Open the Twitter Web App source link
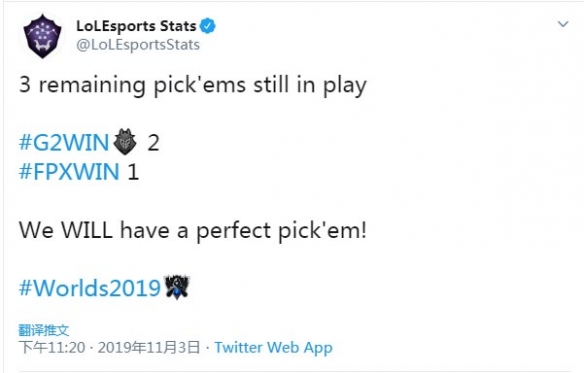 (273, 347)
